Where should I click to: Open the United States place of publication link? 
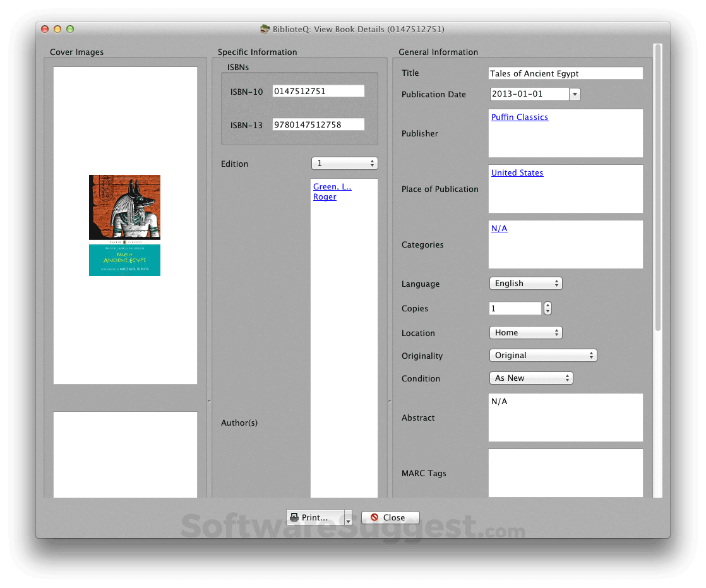(517, 172)
